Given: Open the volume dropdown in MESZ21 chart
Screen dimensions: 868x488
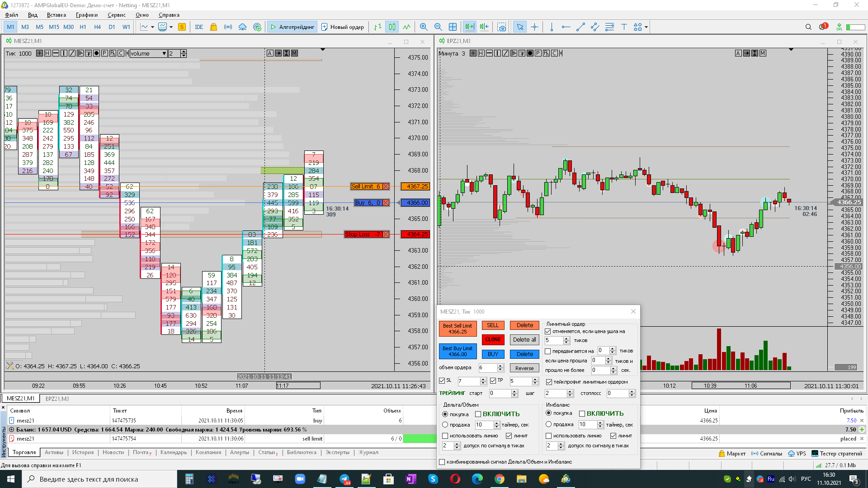Looking at the screenshot, I should click(164, 54).
